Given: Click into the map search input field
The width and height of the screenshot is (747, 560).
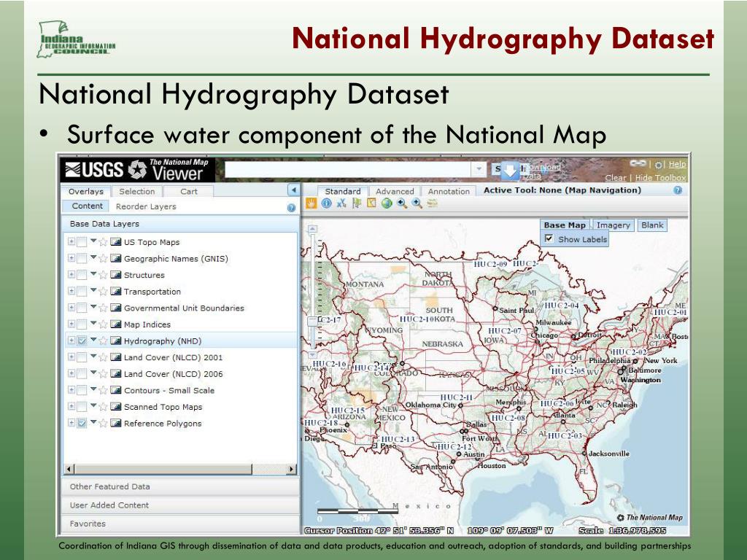Looking at the screenshot, I should coord(348,169).
